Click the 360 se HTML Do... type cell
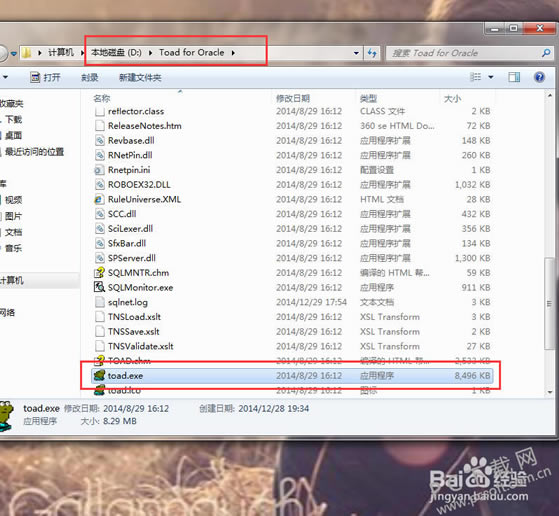This screenshot has width=559, height=516. (x=397, y=126)
